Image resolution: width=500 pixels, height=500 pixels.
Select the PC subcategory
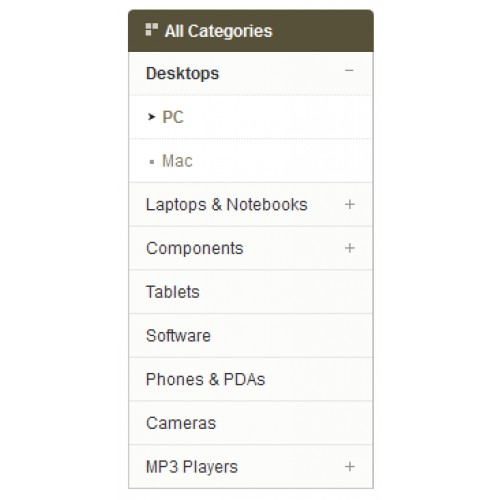(x=173, y=117)
